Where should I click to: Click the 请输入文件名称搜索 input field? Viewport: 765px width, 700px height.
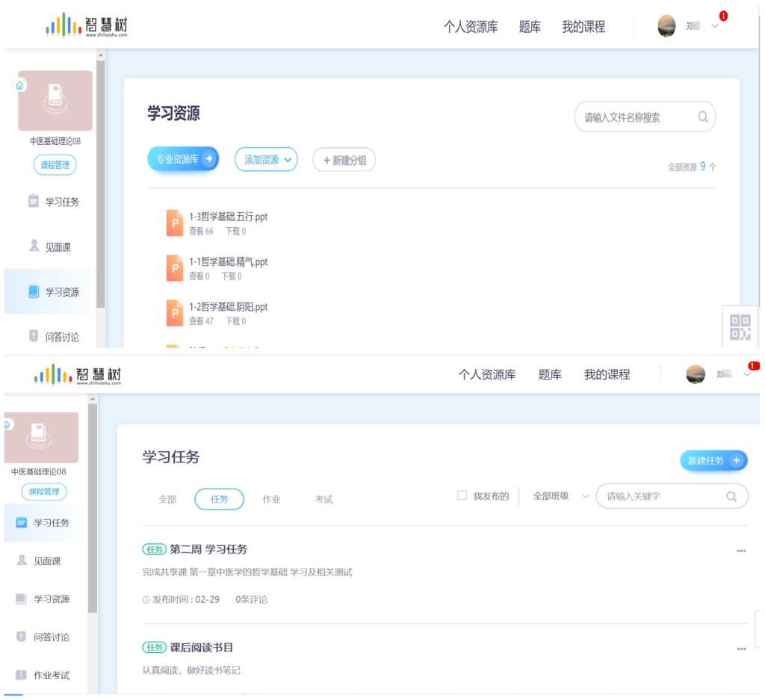(635, 117)
